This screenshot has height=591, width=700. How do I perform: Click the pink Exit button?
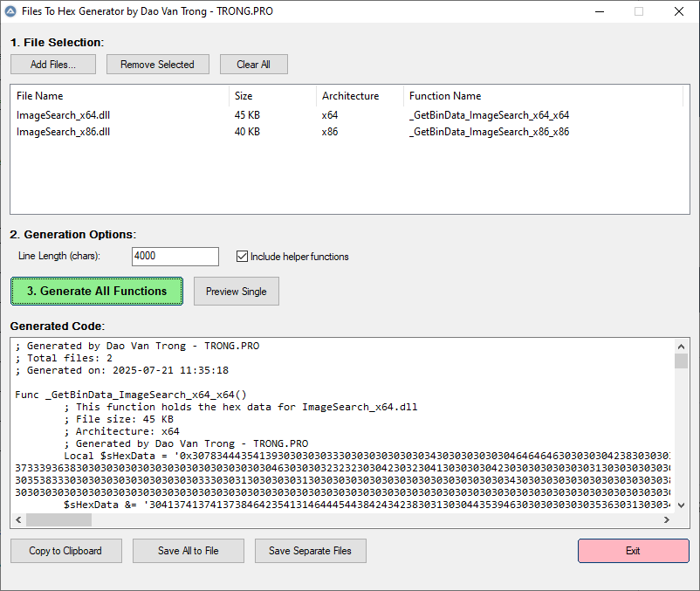[x=633, y=551]
